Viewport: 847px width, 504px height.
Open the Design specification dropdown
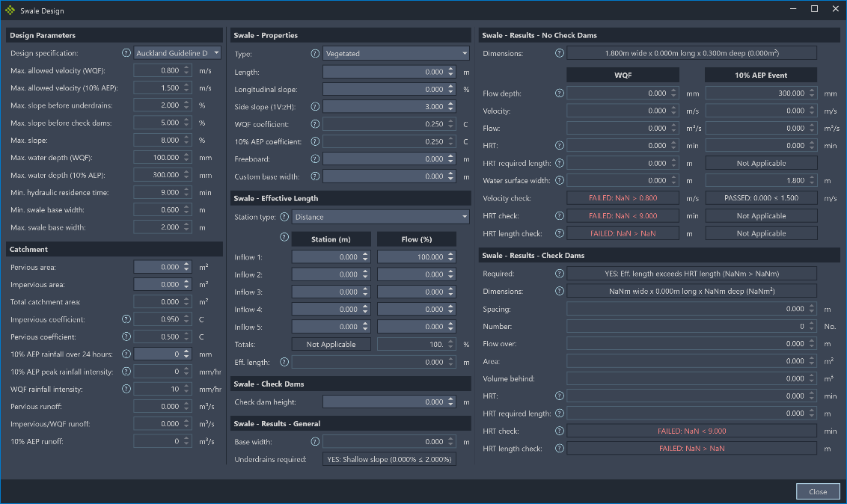(x=177, y=53)
